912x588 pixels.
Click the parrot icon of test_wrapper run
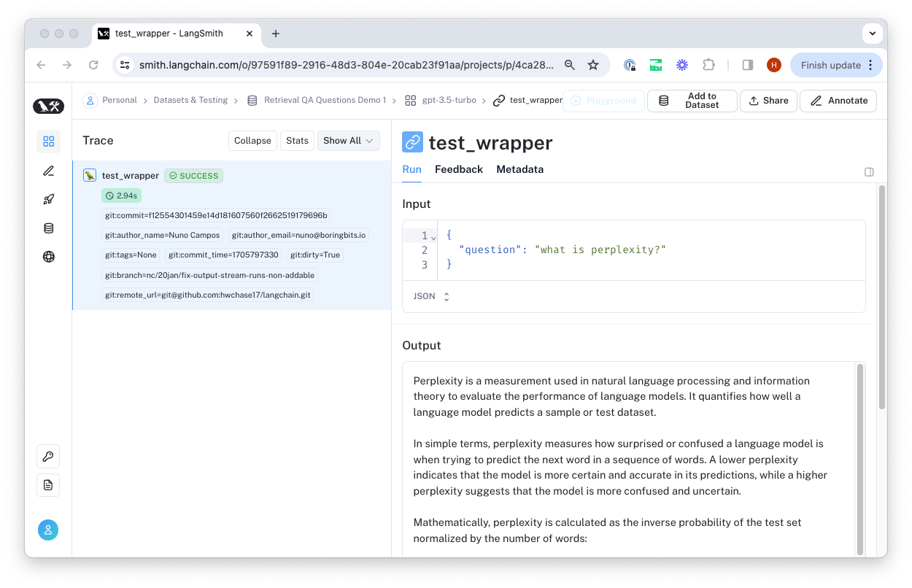pyautogui.click(x=90, y=175)
